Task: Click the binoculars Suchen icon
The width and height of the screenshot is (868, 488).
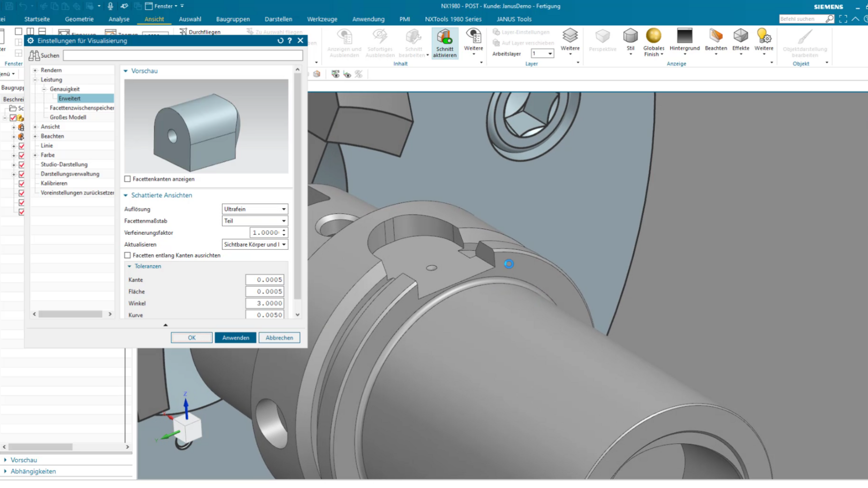Action: click(x=34, y=55)
